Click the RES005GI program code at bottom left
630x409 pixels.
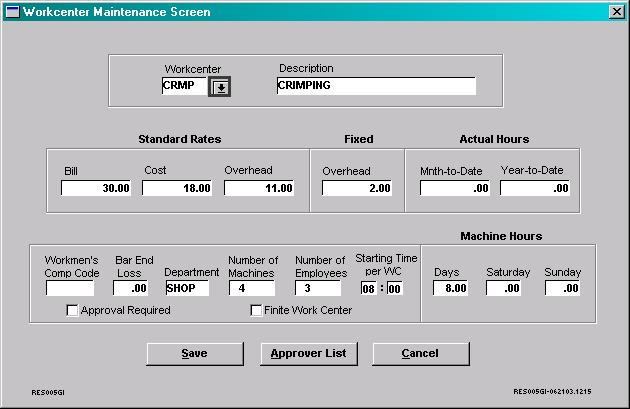48,392
